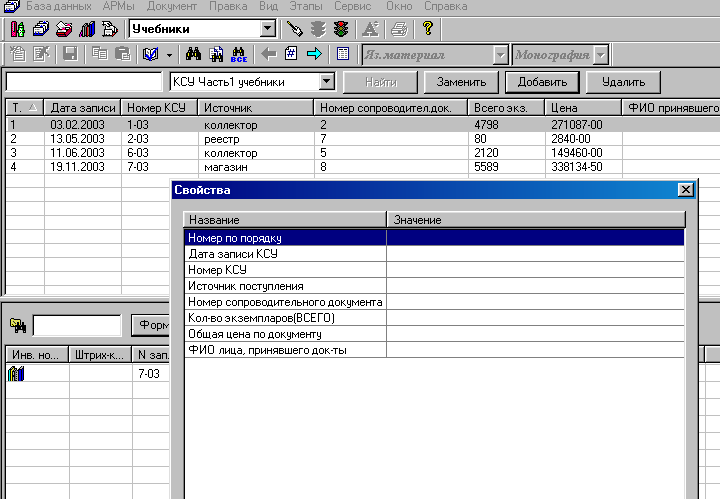Close the Свойства dialog
720x499 pixels.
pyautogui.click(x=686, y=190)
